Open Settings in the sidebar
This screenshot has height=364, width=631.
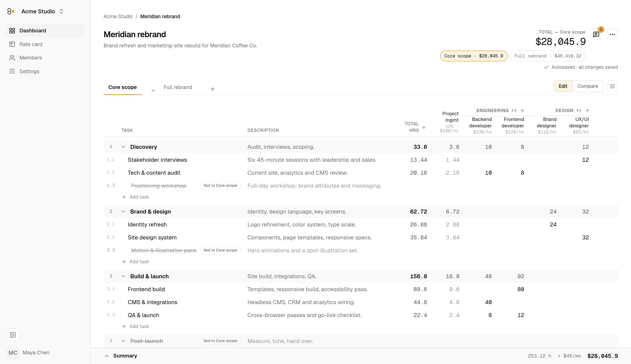(x=45, y=71)
